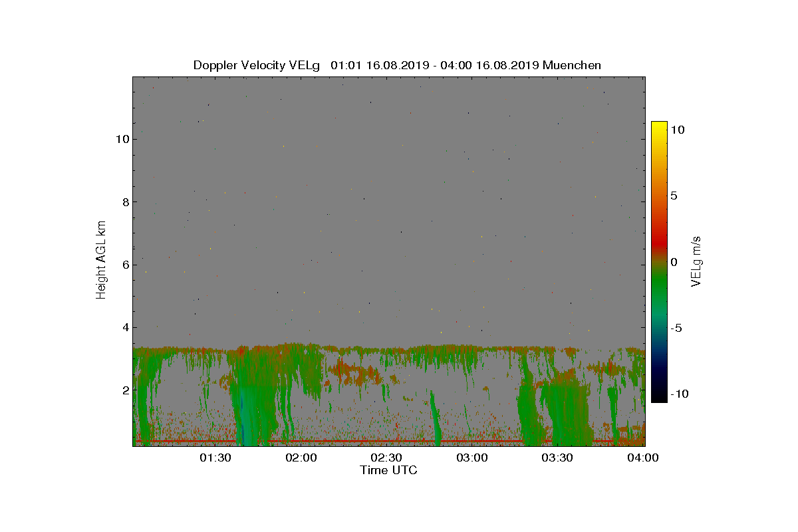Screen dimensions: 798x532
Task: Click the 'VELg m/s' colorbar label
Action: pos(696,261)
